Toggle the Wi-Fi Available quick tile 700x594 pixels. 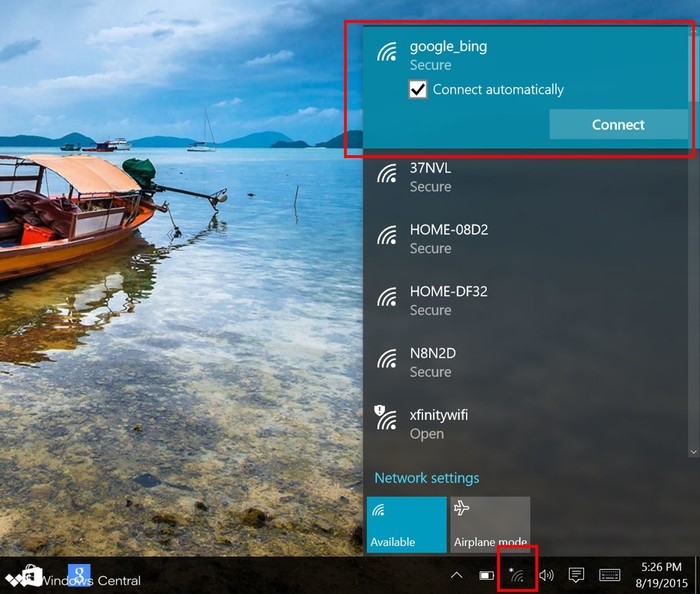coord(406,524)
